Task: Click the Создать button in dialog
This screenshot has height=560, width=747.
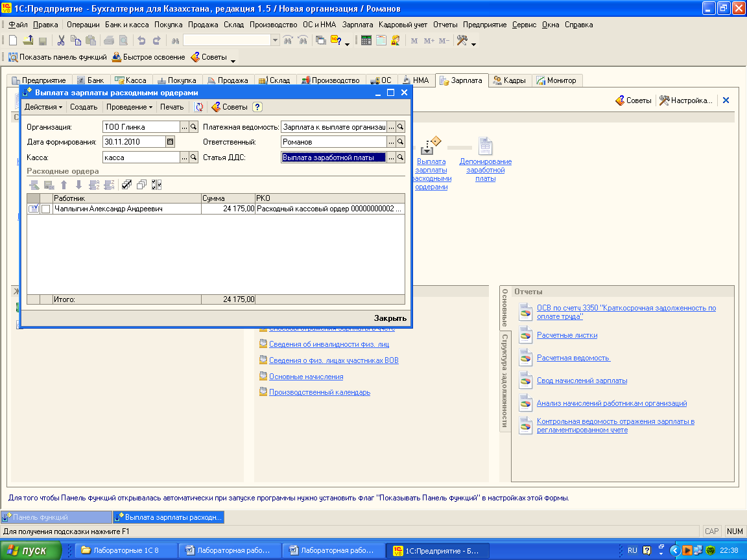Action: pos(84,107)
